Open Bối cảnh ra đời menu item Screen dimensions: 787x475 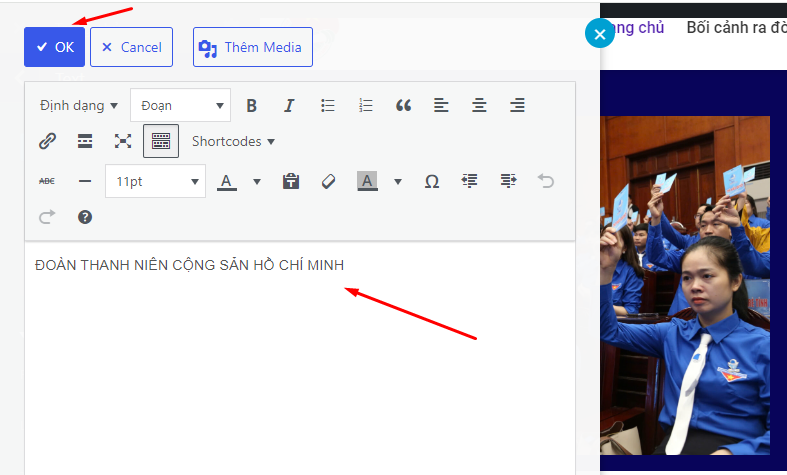coord(736,28)
